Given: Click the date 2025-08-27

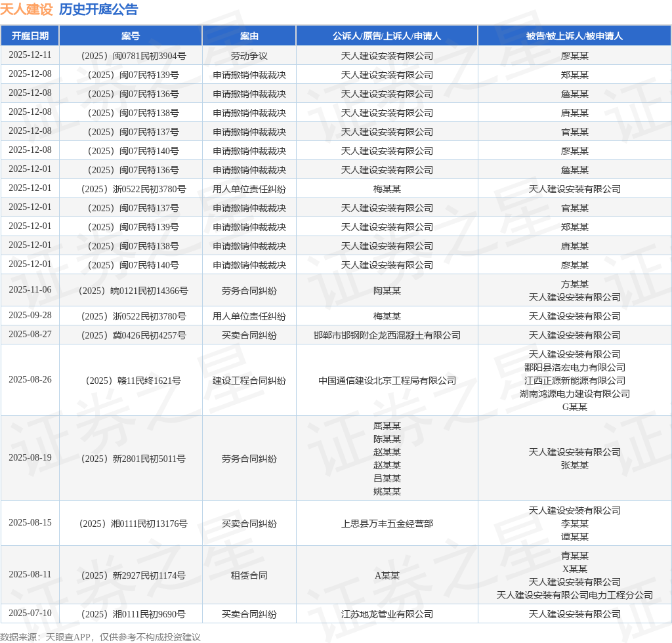Looking at the screenshot, I should click(x=30, y=334).
